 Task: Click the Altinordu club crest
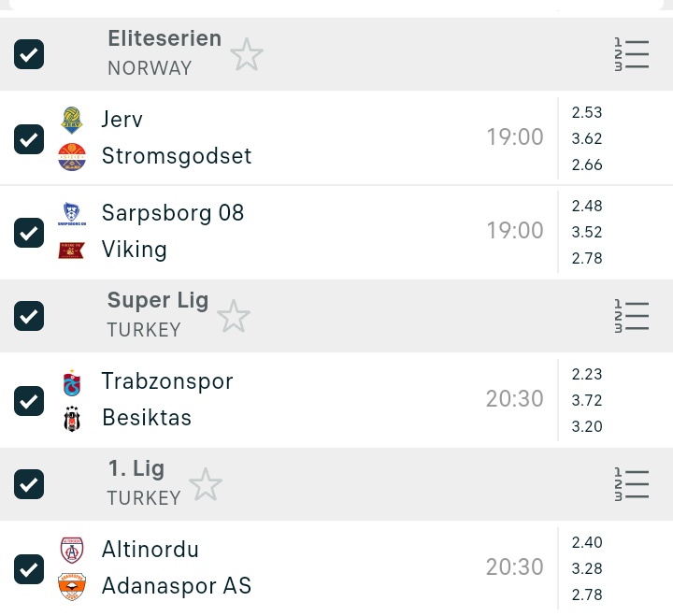tap(72, 550)
